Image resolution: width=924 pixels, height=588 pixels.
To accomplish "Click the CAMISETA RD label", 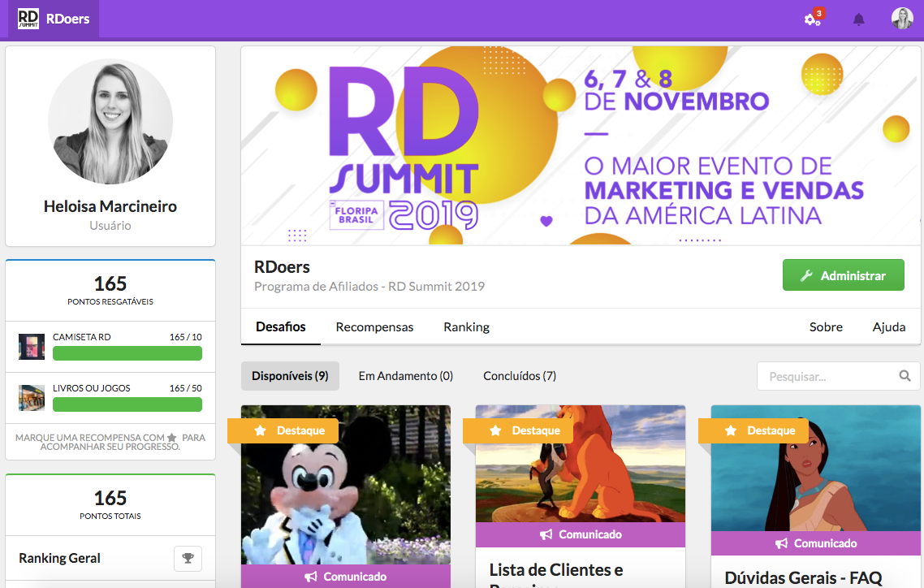I will tap(82, 337).
